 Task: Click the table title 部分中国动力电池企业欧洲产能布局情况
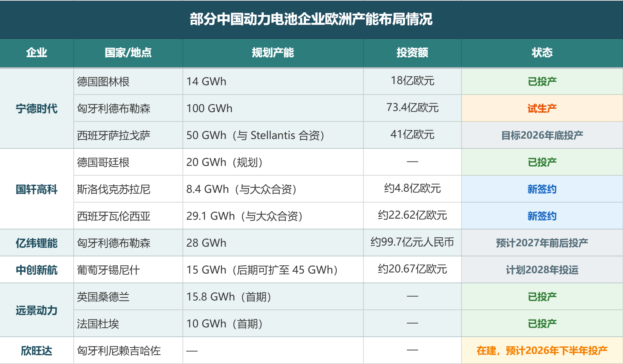[311, 19]
